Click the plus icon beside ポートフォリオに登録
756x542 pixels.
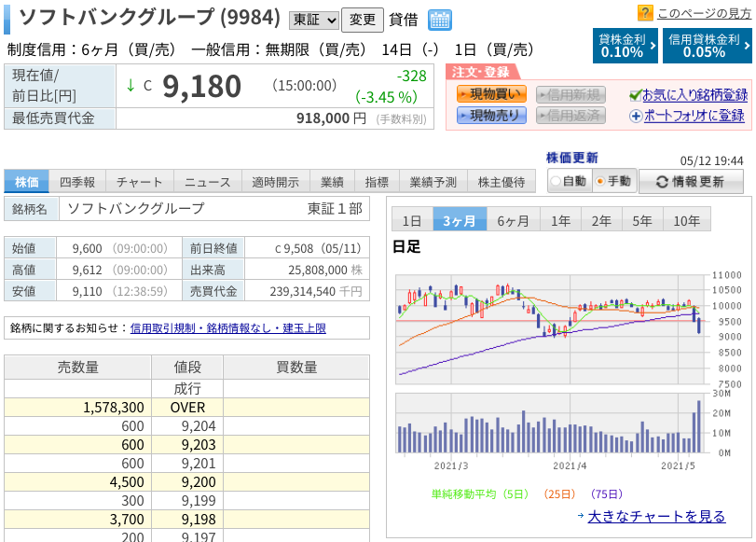pyautogui.click(x=636, y=117)
